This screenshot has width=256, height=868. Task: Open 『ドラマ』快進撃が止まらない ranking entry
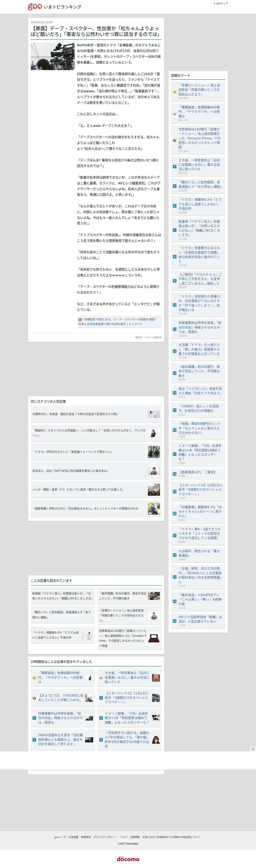pyautogui.click(x=200, y=254)
